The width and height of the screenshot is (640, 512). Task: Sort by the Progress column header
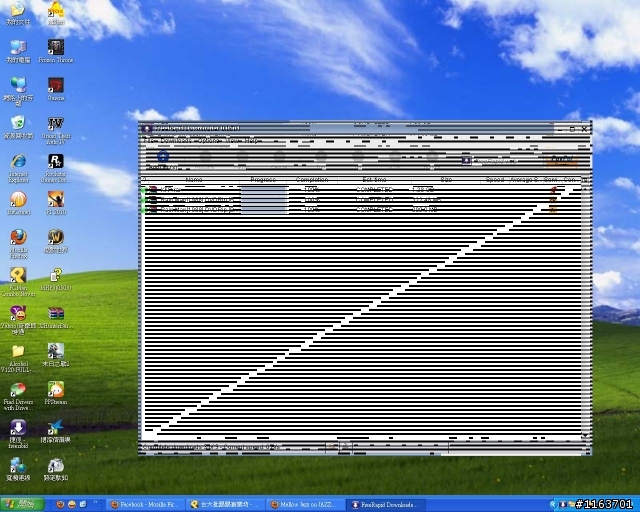pos(263,180)
